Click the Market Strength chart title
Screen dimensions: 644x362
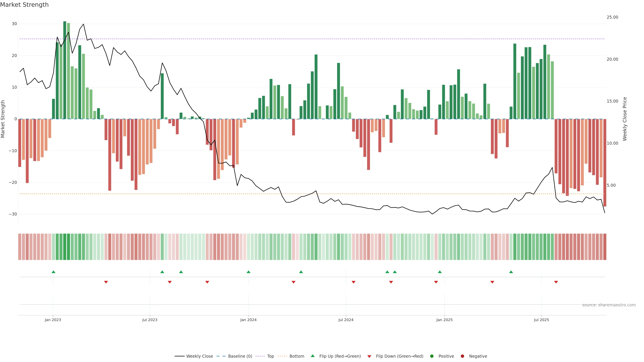[x=24, y=5]
